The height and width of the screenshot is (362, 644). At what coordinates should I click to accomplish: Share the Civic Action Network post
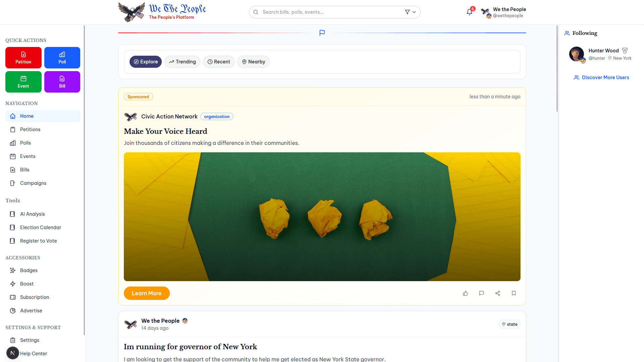pos(498,293)
